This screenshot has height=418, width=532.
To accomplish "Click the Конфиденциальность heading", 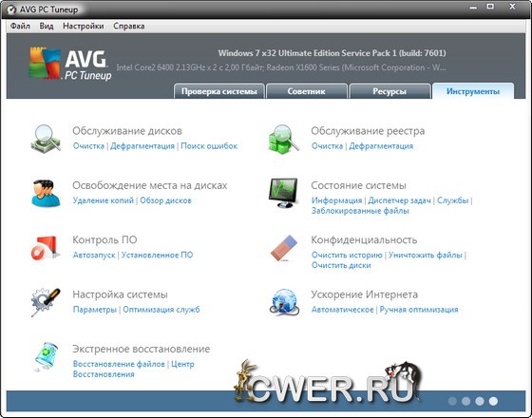I will [x=364, y=239].
